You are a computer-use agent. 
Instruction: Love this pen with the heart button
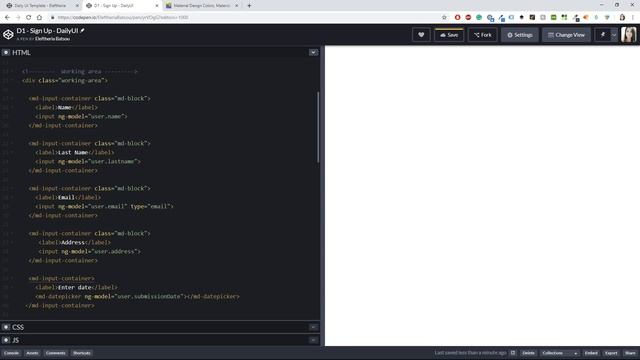[421, 35]
